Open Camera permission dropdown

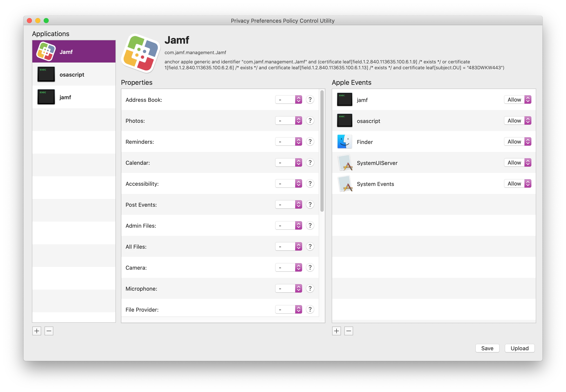[x=288, y=268]
